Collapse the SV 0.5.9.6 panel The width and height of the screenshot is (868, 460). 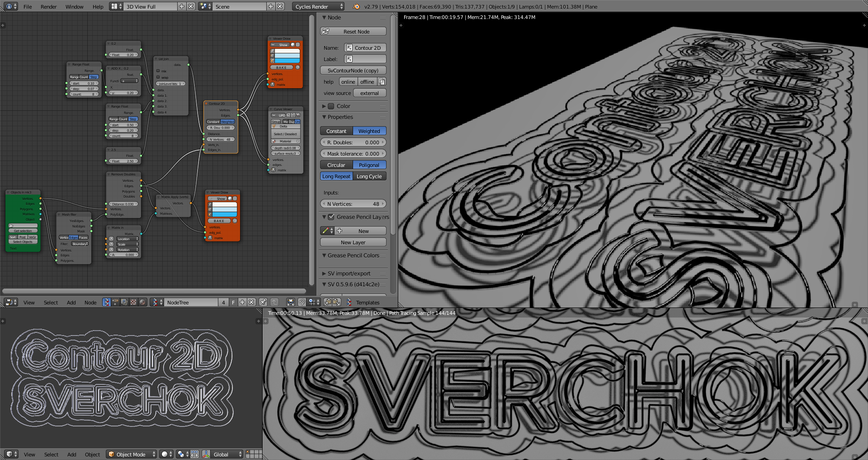tap(324, 284)
